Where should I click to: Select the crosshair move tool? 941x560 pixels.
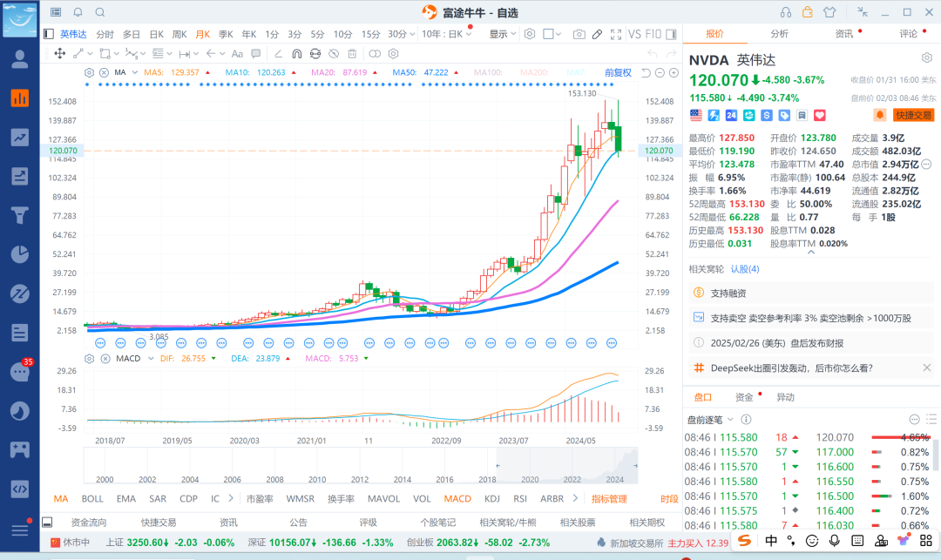(x=60, y=53)
